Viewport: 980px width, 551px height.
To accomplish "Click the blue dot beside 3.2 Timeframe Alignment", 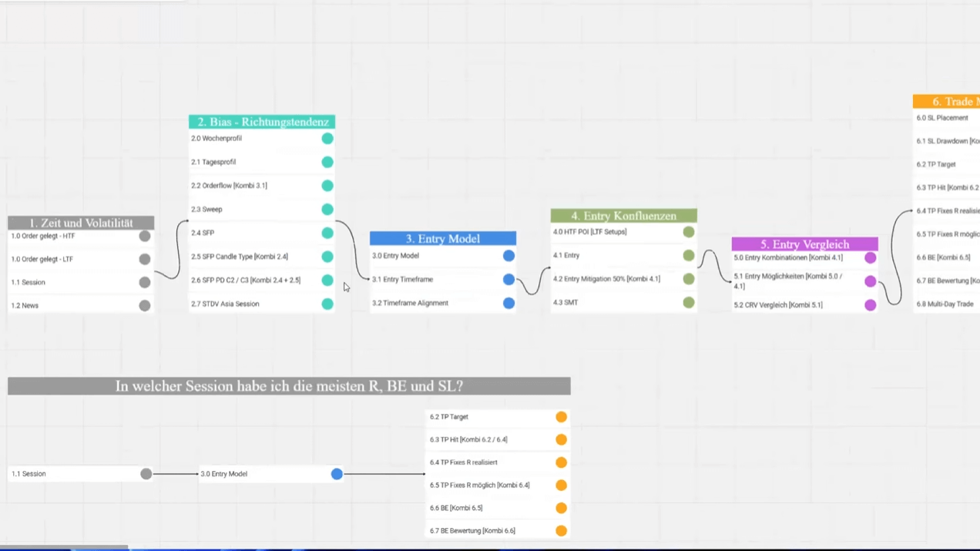I will click(x=508, y=304).
